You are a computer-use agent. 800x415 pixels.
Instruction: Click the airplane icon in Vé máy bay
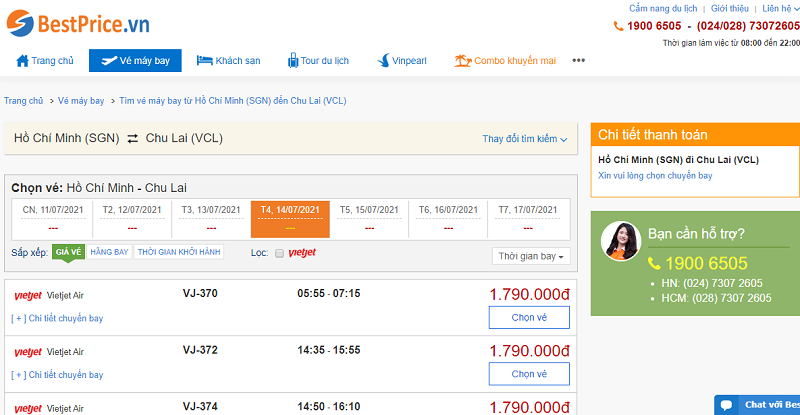pos(109,61)
